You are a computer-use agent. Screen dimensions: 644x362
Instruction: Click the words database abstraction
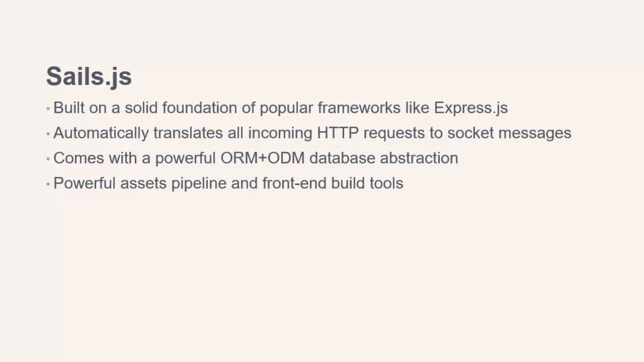pyautogui.click(x=384, y=158)
